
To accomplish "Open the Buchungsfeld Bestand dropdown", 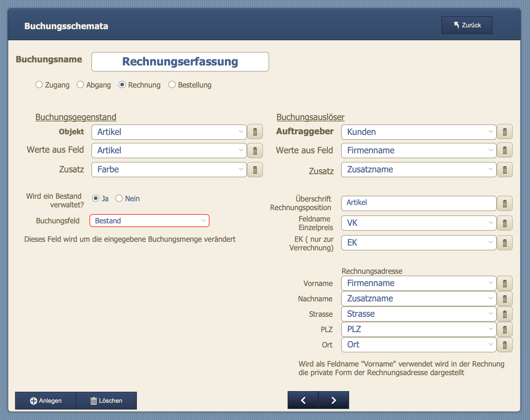I will point(149,221).
